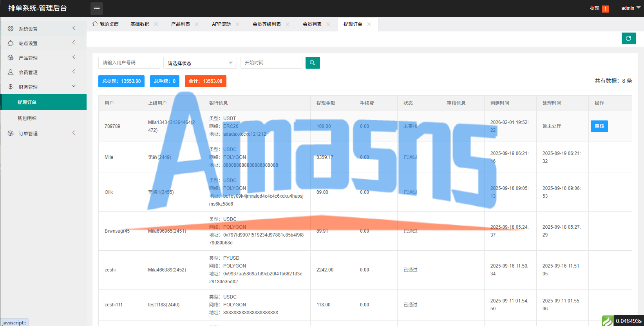This screenshot has width=644, height=326.
Task: Click the 会员管理 user icon
Action: (x=11, y=72)
